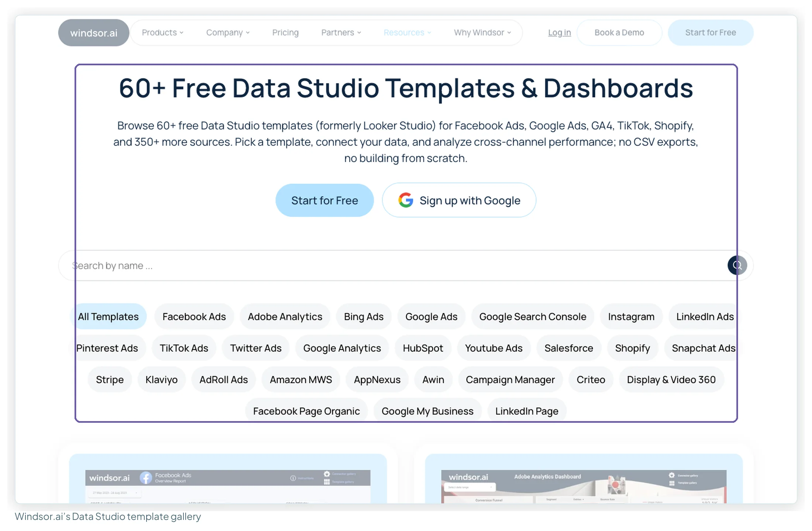Screen dimensions: 812x531
Task: Filter by Google Analytics
Action: point(342,348)
